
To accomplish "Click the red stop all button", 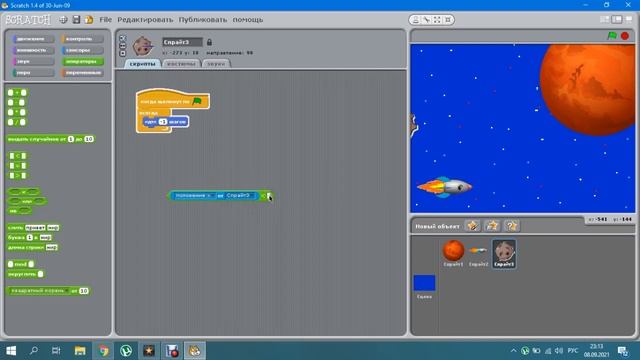I will click(x=625, y=36).
